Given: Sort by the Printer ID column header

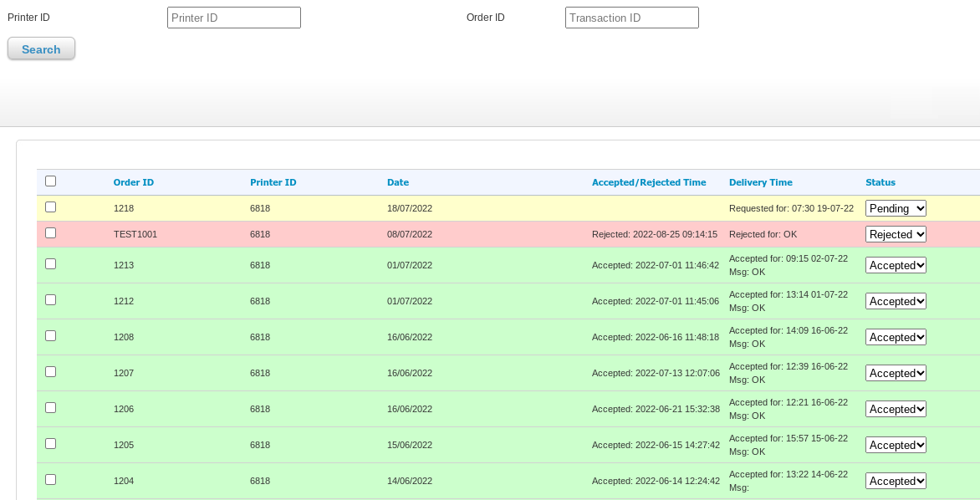Looking at the screenshot, I should pyautogui.click(x=273, y=182).
